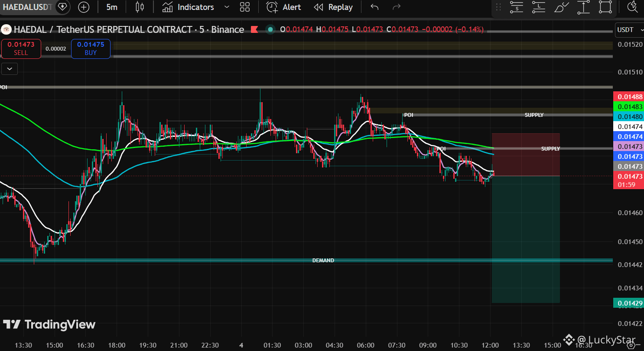Open the HAEDALUSDT symbol search
Viewport: 644px width, 351px height.
27,7
